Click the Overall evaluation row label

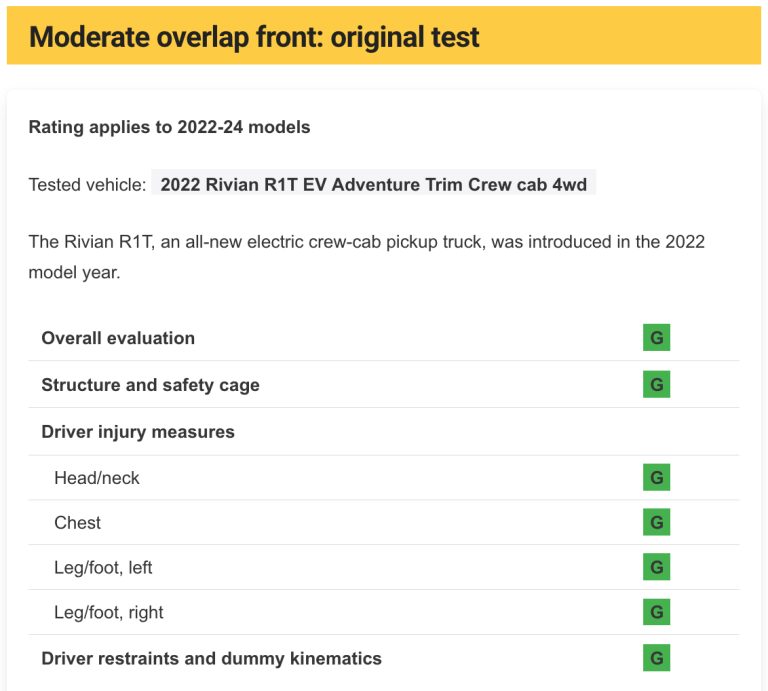[x=118, y=338]
